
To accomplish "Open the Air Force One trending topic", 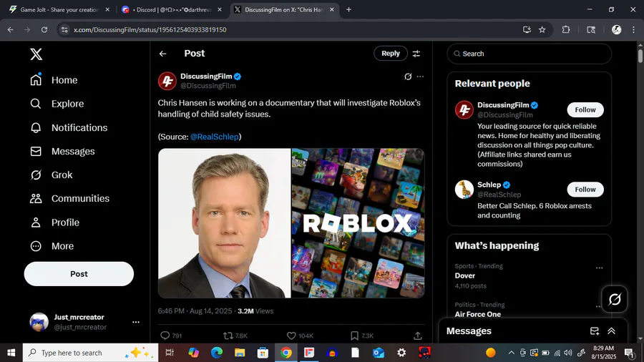I will [x=478, y=314].
